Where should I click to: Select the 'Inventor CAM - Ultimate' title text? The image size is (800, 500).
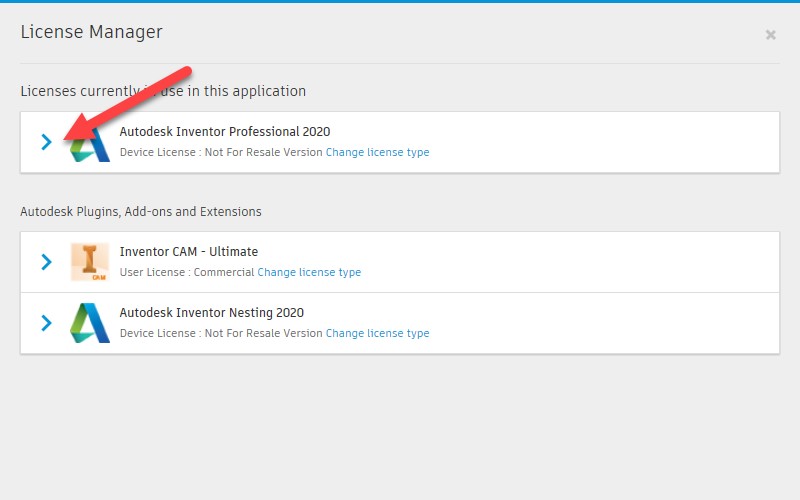click(189, 252)
